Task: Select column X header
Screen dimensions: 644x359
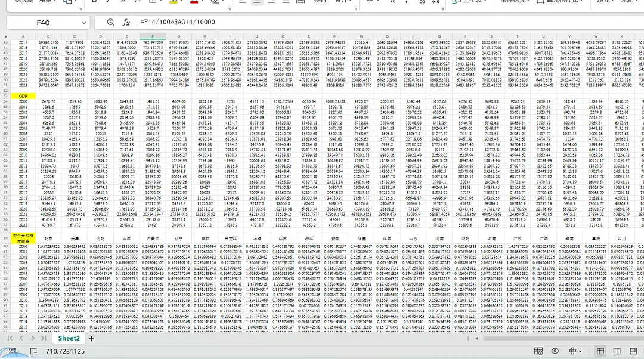Action: 621,36
